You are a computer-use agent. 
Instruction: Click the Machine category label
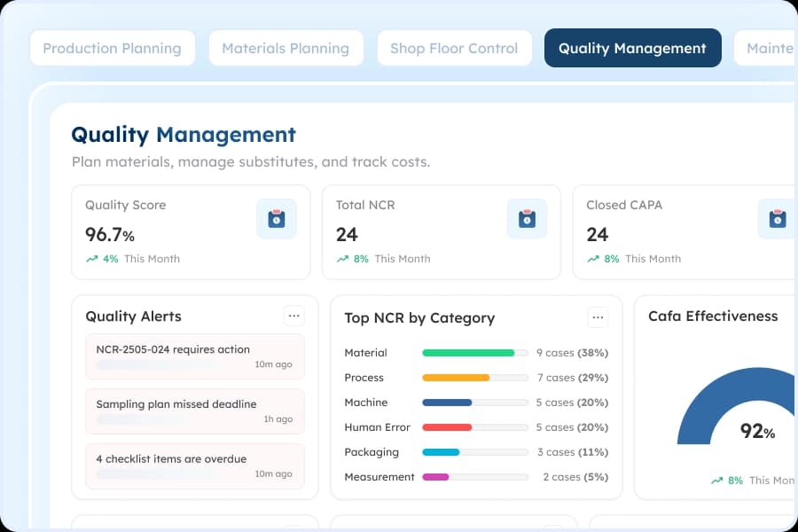366,403
